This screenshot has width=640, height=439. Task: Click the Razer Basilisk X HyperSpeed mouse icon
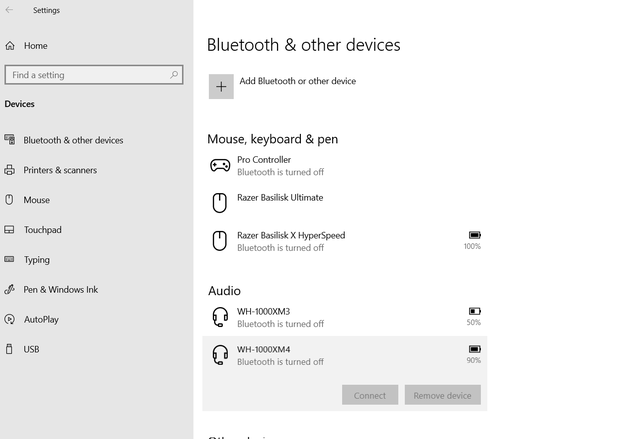220,241
